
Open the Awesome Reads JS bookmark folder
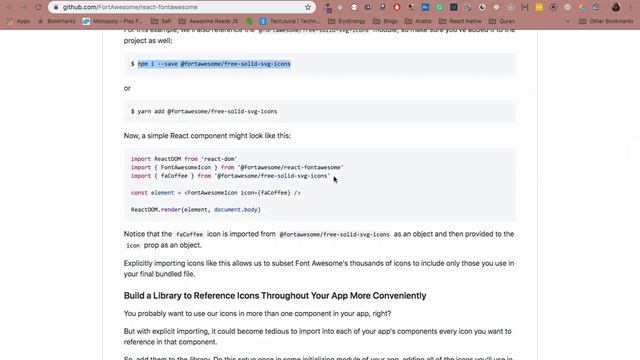208,21
